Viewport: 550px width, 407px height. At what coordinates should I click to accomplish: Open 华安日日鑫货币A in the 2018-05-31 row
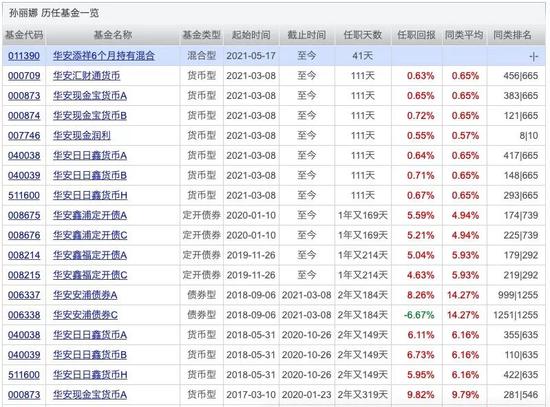(90, 335)
